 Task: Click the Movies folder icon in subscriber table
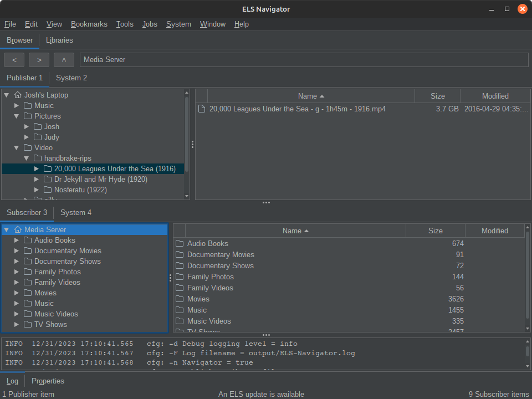pyautogui.click(x=180, y=299)
